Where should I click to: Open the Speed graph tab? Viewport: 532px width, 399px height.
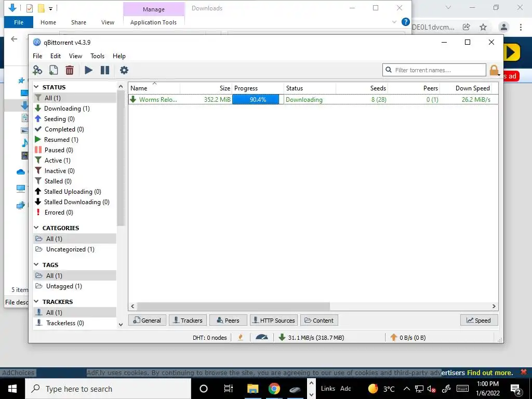479,320
